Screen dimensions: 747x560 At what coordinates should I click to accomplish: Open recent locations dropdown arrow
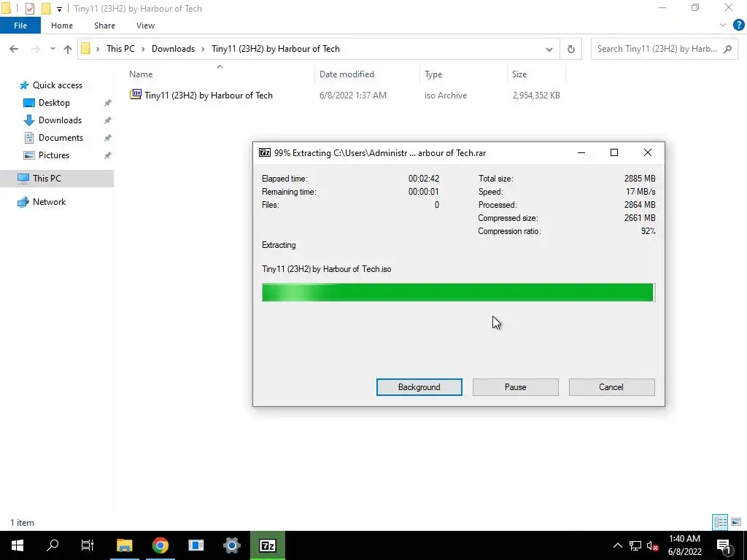(53, 49)
